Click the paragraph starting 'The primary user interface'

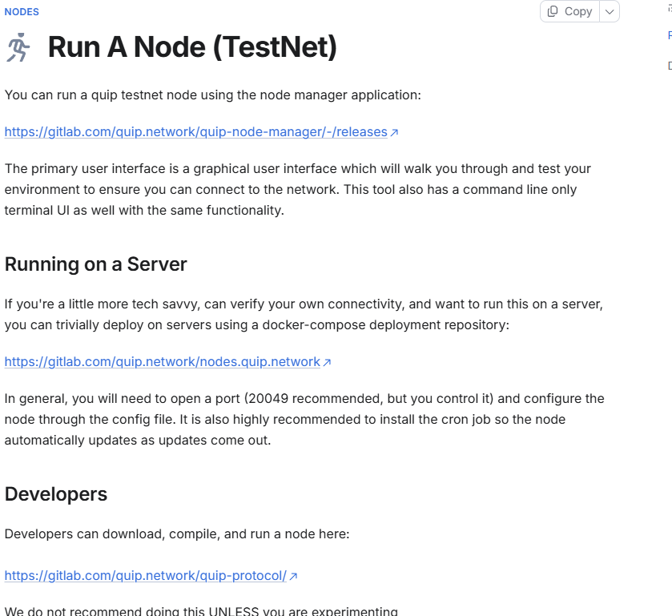point(298,190)
